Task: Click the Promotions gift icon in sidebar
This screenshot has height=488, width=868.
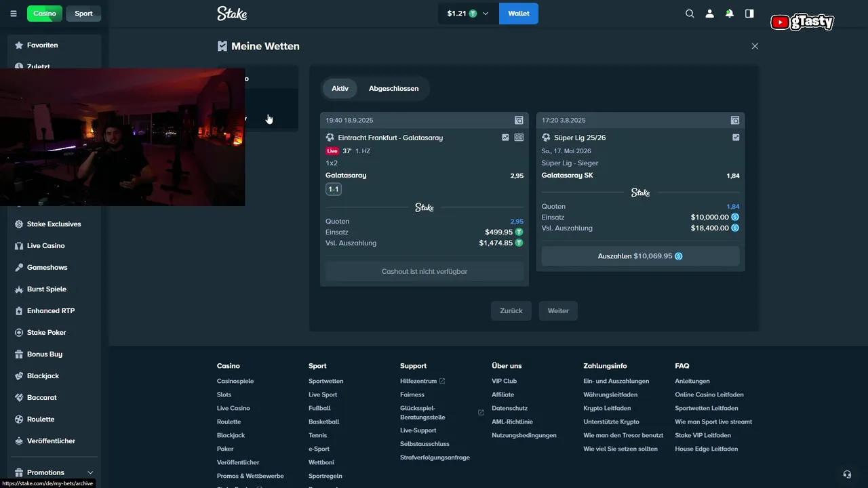Action: click(x=18, y=472)
